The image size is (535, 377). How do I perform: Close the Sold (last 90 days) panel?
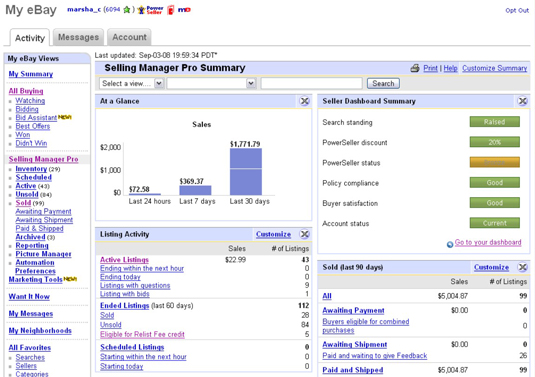point(522,267)
